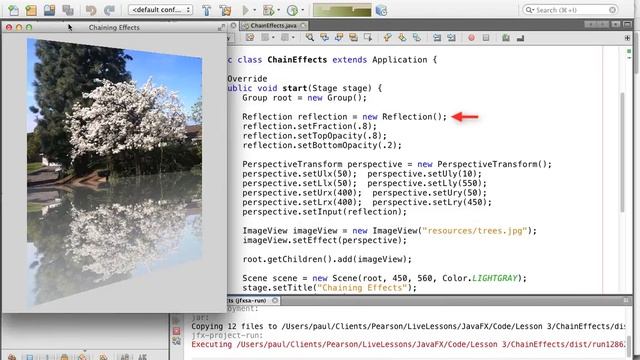
Task: Click the Last Edit icon in editor toolbar
Action: (250, 38)
